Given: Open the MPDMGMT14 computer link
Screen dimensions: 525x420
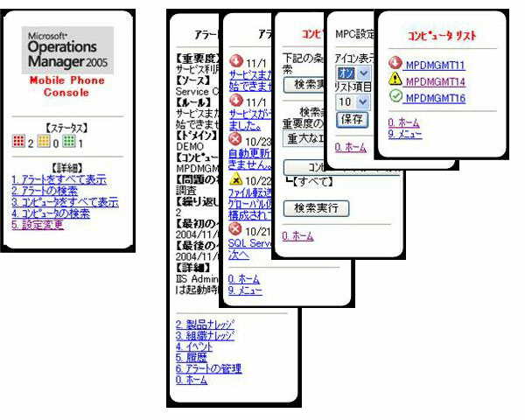Looking at the screenshot, I should (435, 81).
